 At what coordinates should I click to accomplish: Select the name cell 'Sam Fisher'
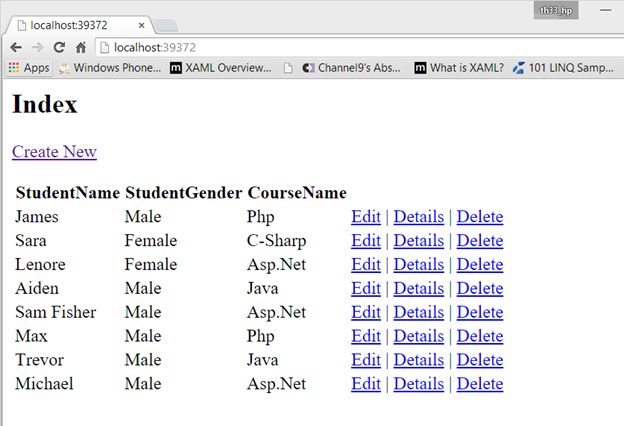[x=56, y=313]
